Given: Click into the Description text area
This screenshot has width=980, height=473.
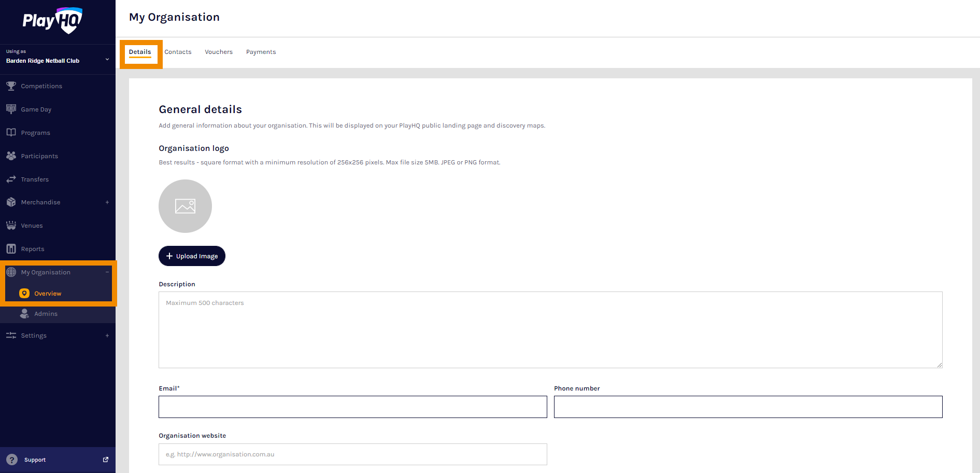Looking at the screenshot, I should point(550,330).
